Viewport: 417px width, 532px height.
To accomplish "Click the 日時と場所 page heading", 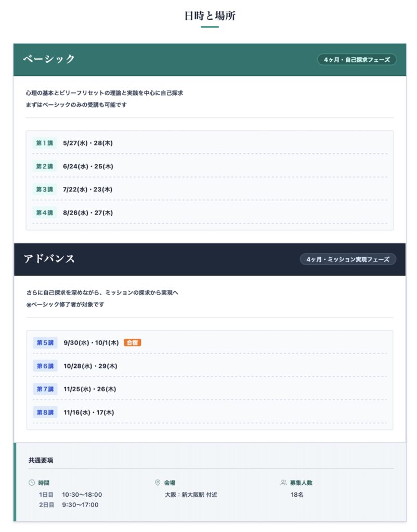I will 210,16.
